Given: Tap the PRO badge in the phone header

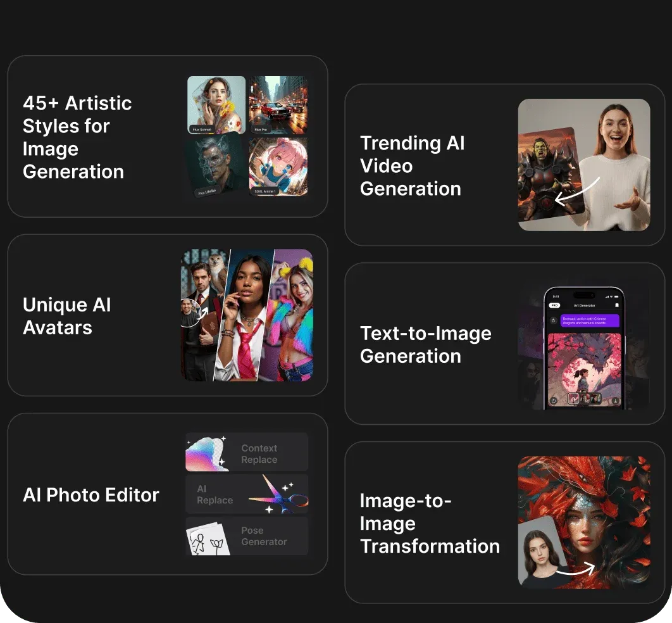Looking at the screenshot, I should pos(554,305).
